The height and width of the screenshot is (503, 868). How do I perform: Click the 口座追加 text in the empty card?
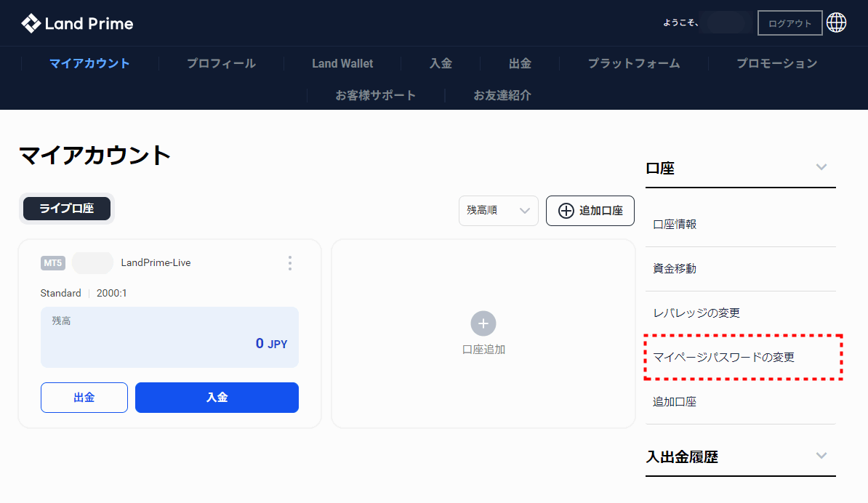(483, 350)
